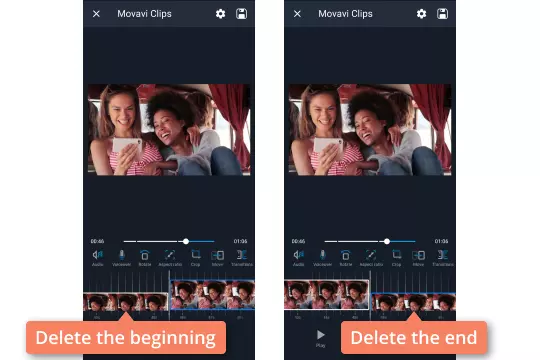Click the Movavi Clips title on the left screen
Image resolution: width=540 pixels, height=360 pixels.
(x=144, y=14)
